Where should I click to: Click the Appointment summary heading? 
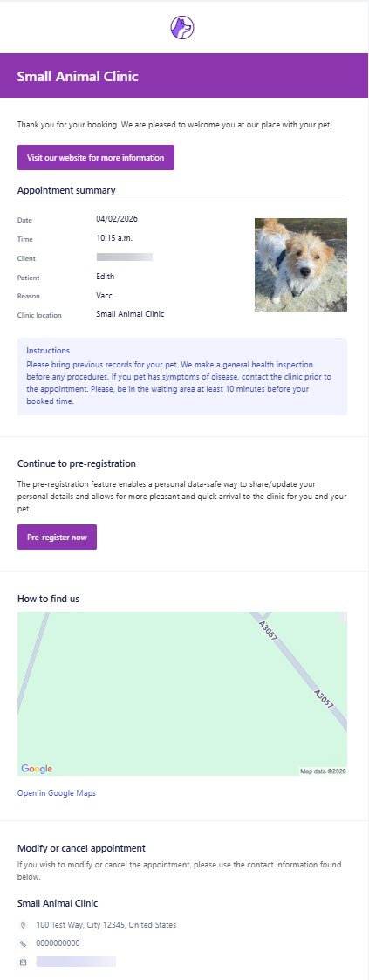(x=66, y=190)
